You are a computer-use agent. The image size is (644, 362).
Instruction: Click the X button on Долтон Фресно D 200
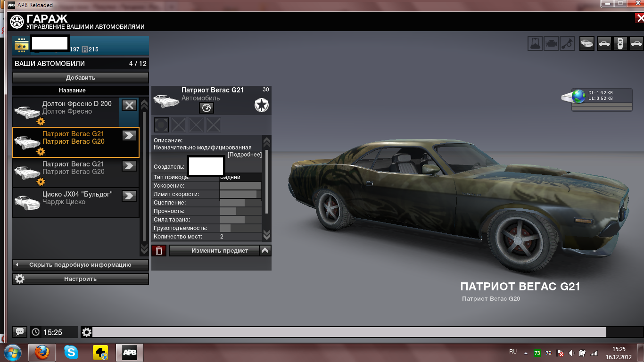[x=129, y=105]
